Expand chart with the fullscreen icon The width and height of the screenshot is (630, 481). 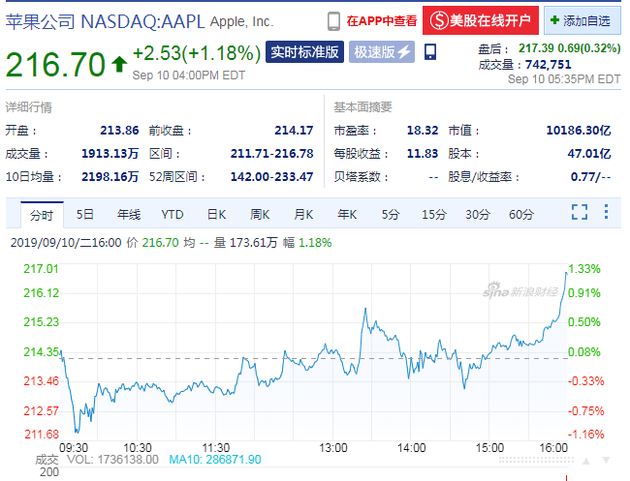coord(579,212)
